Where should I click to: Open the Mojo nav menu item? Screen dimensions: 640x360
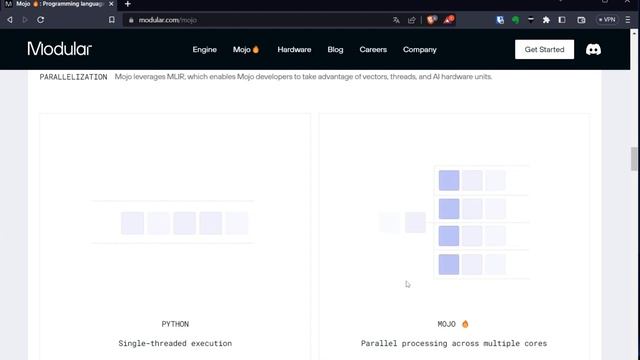pyautogui.click(x=246, y=49)
